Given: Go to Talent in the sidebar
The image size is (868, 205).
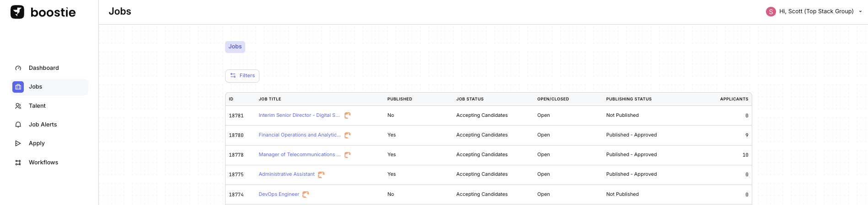Looking at the screenshot, I should pyautogui.click(x=37, y=106).
